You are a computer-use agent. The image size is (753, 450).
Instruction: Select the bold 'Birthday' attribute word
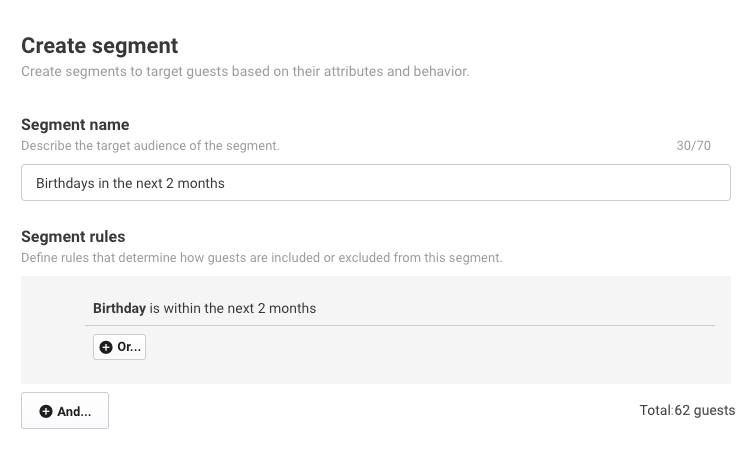[x=119, y=308]
